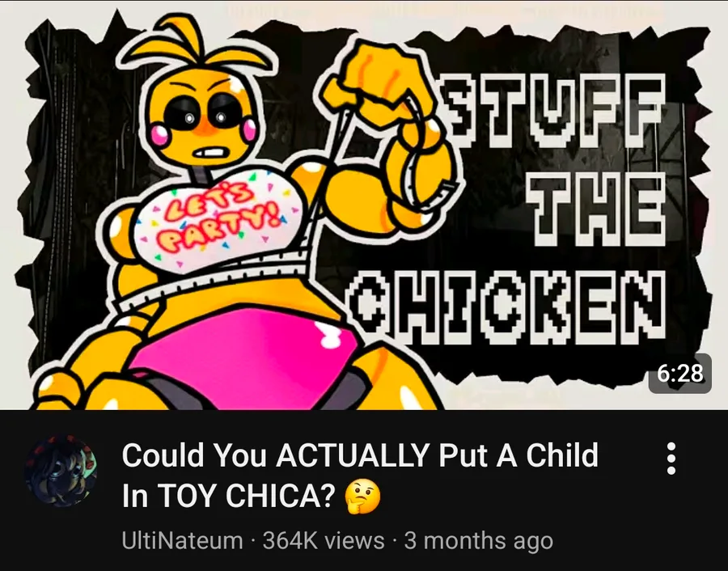Viewport: 728px width, 571px height.
Task: Open video via title line 'Could You ACTUALLY'
Action: pyautogui.click(x=274, y=455)
